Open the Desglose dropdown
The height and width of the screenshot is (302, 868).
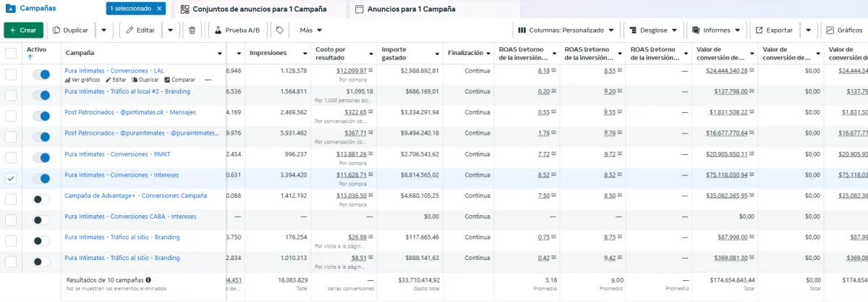click(652, 30)
